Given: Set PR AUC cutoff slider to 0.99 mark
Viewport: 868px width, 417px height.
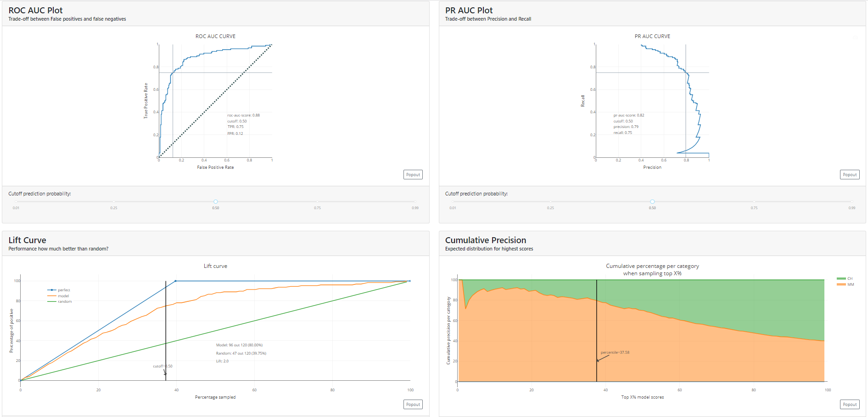Looking at the screenshot, I should coord(852,201).
